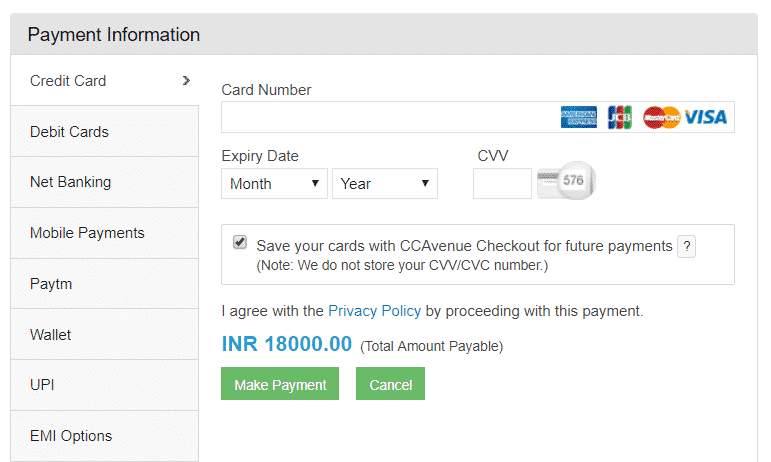Image resolution: width=771 pixels, height=462 pixels.
Task: Toggle the save cards checkbox
Action: [240, 242]
